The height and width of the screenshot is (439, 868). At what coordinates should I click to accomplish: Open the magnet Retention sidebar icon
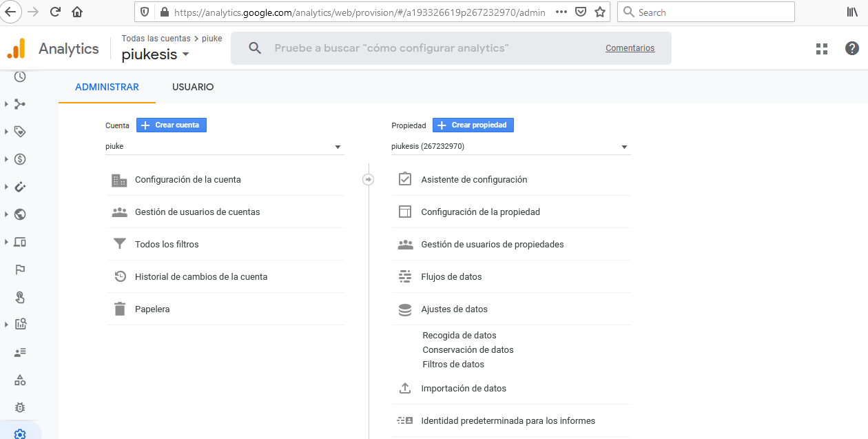pyautogui.click(x=20, y=187)
